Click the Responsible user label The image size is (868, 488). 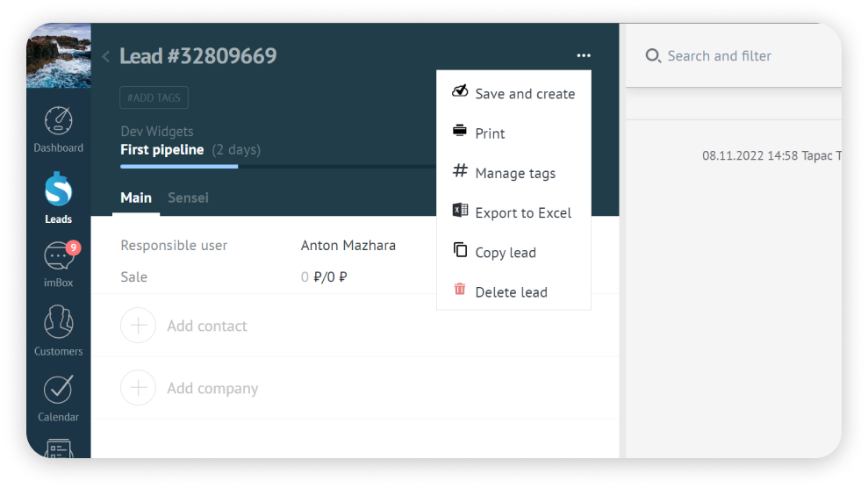pos(174,245)
